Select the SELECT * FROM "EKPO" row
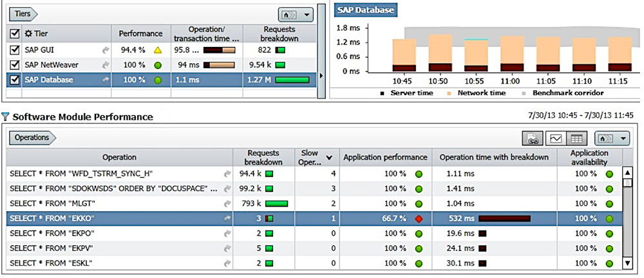 pyautogui.click(x=314, y=233)
